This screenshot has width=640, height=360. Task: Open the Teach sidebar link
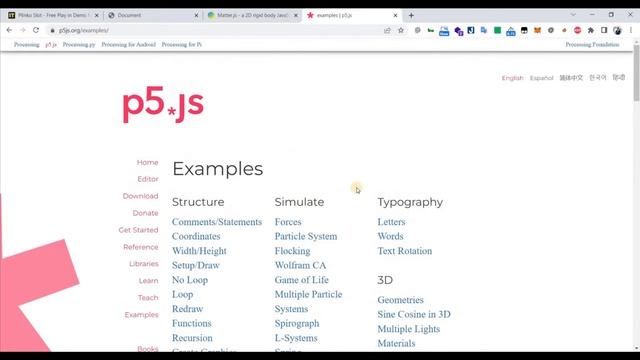(148, 298)
